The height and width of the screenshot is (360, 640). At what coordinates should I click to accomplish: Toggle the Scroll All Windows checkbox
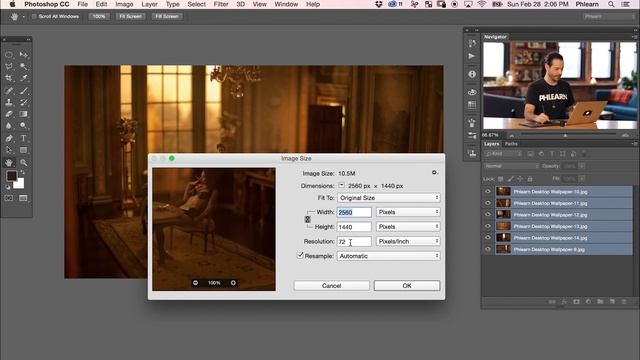34,16
